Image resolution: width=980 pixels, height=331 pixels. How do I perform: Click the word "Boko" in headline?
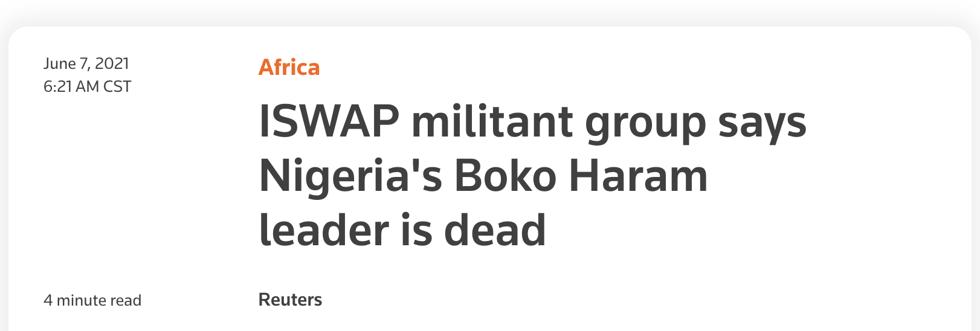506,176
